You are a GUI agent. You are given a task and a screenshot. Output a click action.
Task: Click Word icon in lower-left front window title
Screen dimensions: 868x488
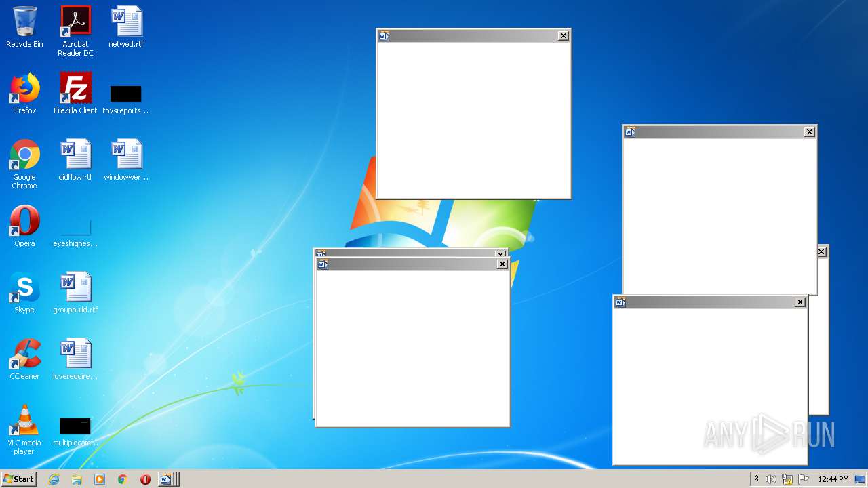click(323, 264)
